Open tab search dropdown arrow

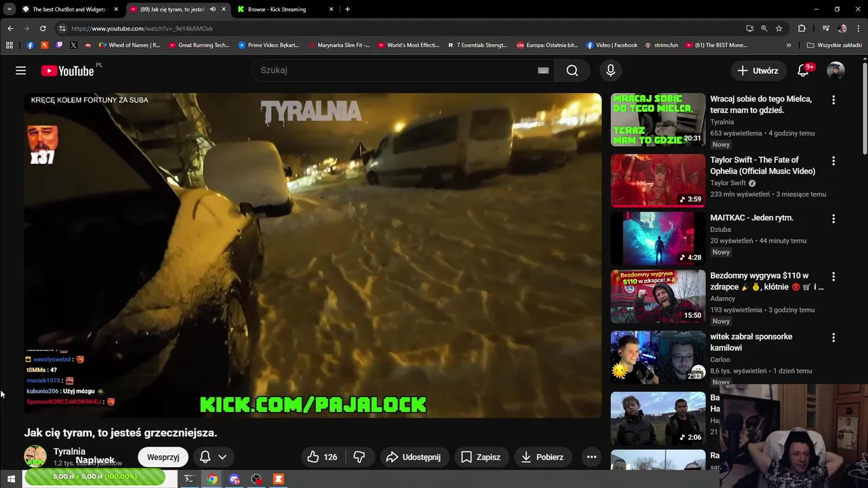9,9
